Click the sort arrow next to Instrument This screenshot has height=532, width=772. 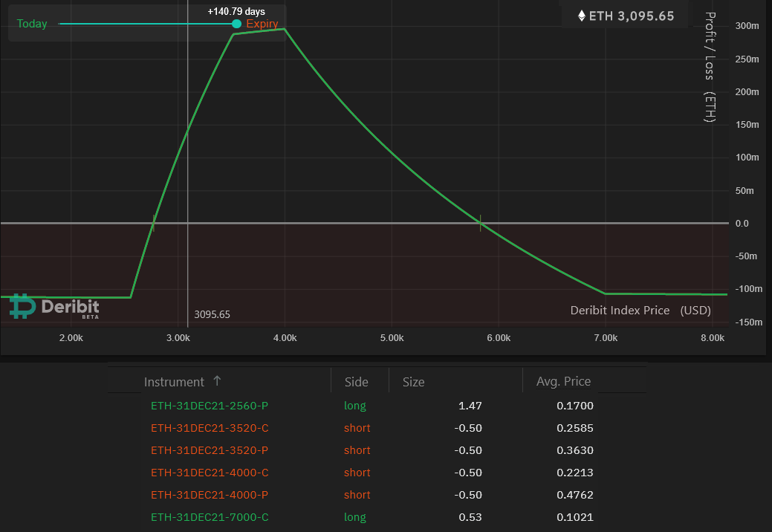tap(217, 381)
